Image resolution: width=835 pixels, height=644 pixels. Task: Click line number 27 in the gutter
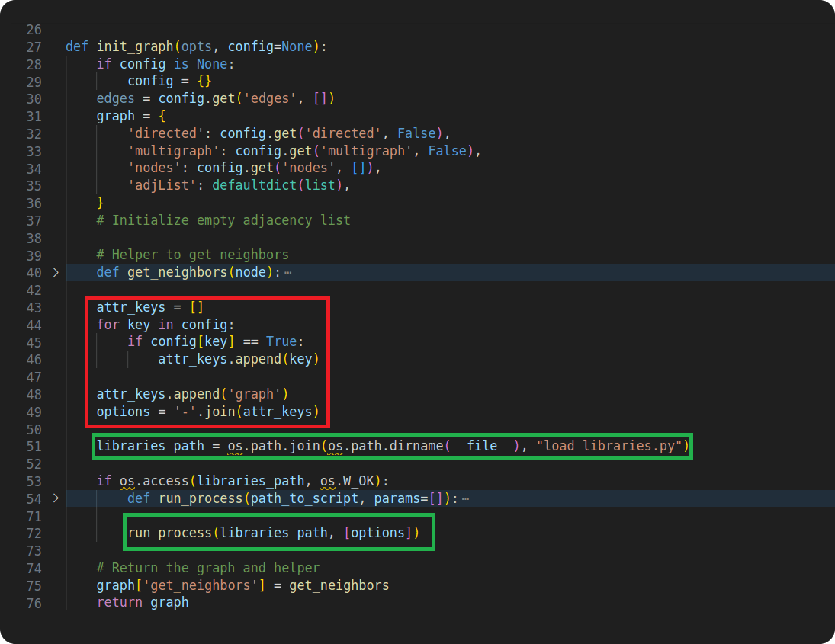click(x=34, y=46)
